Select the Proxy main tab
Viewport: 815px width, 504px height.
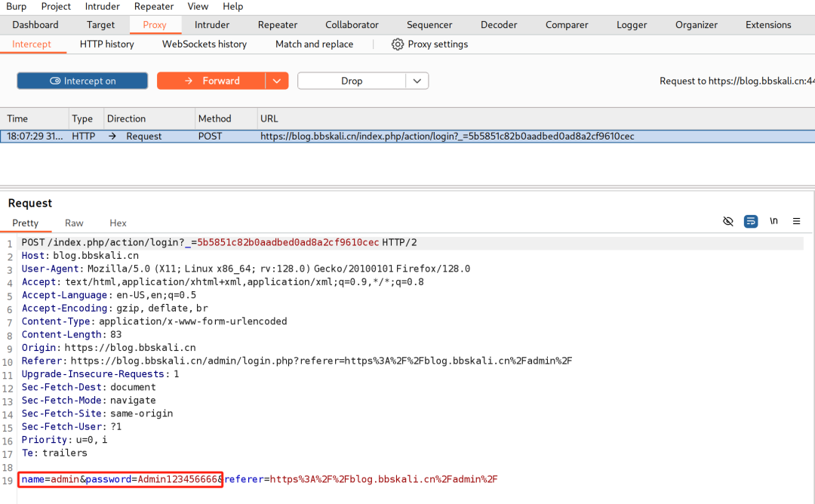(x=155, y=24)
